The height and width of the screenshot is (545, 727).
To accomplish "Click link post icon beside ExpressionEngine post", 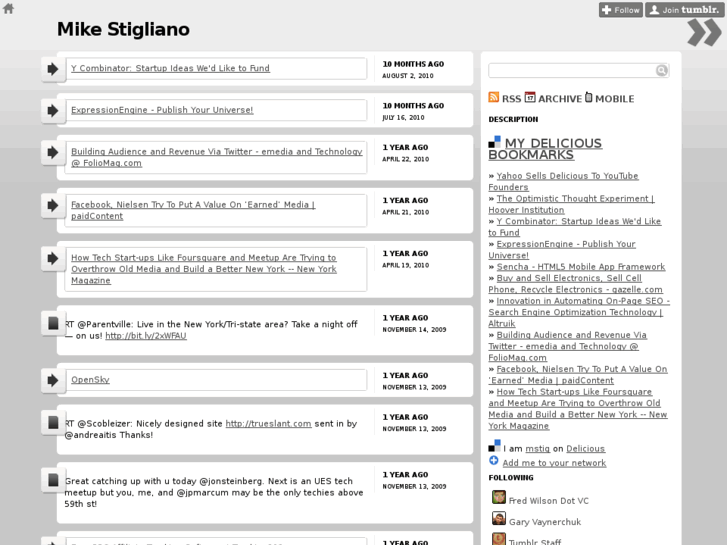I will [53, 111].
